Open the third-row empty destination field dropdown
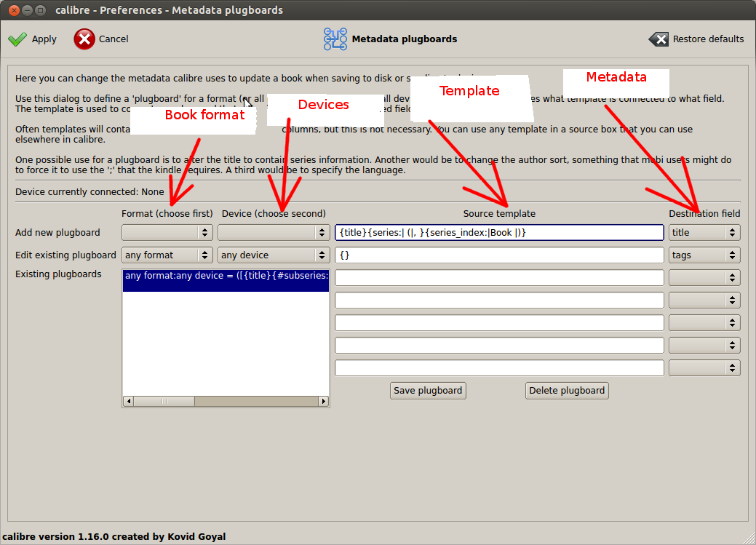 (704, 278)
